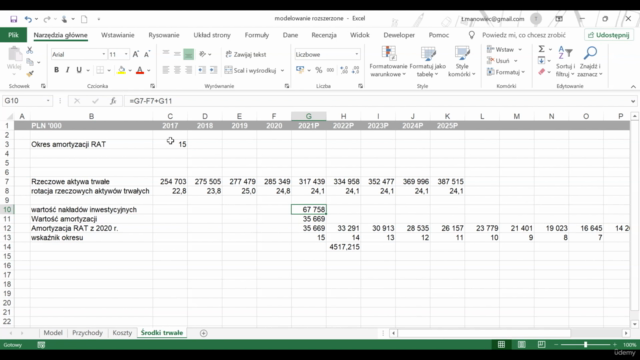Decrease decimal places

[356, 70]
